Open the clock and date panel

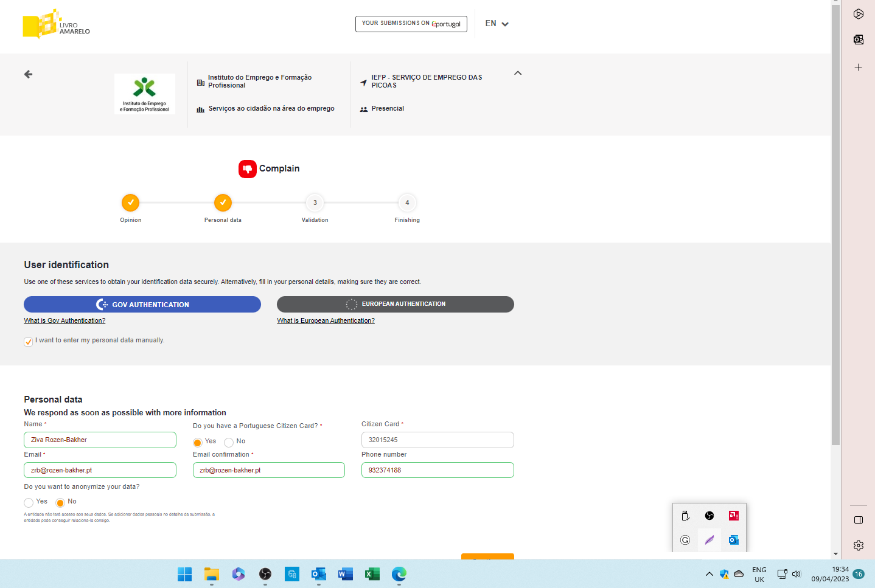click(830, 574)
